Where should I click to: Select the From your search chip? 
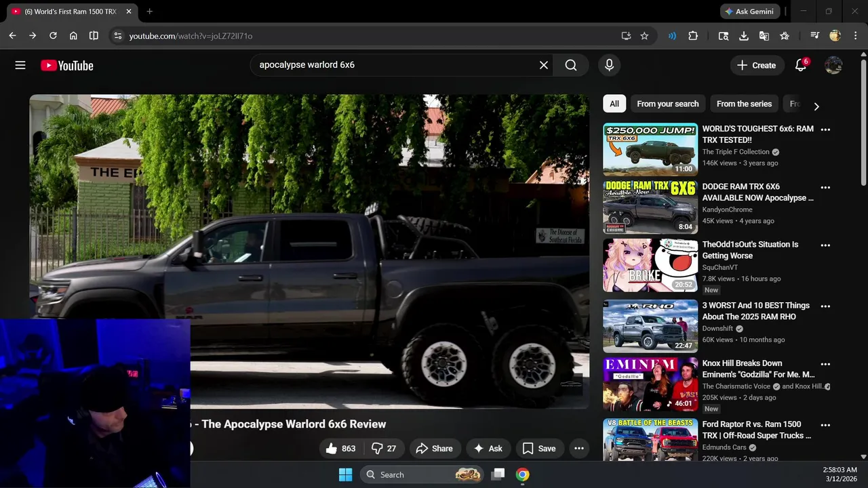[x=667, y=104]
